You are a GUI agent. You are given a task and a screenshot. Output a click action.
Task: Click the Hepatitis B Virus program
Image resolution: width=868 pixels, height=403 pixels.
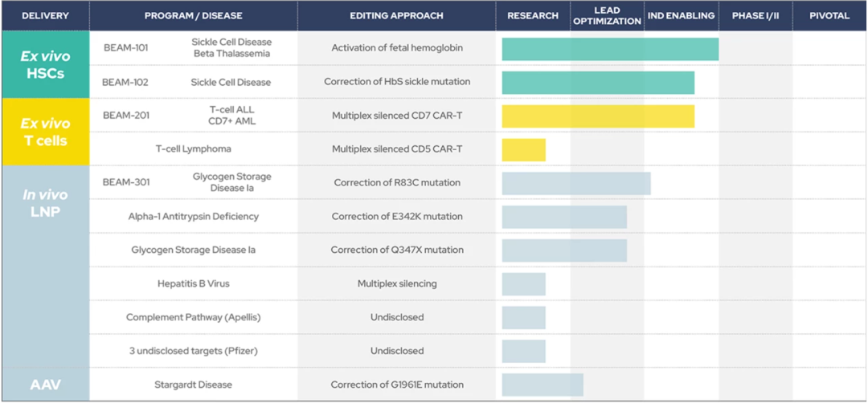pyautogui.click(x=194, y=284)
